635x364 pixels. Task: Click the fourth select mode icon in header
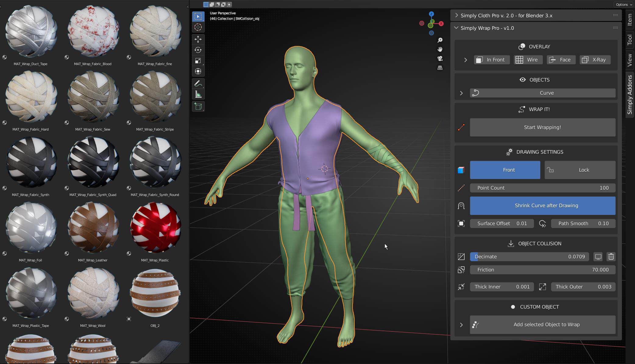tap(223, 4)
